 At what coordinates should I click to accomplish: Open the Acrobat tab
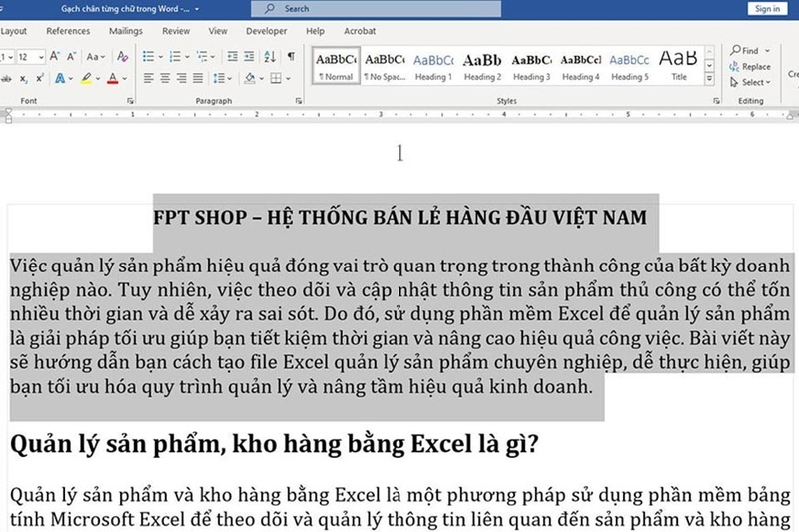coord(360,31)
